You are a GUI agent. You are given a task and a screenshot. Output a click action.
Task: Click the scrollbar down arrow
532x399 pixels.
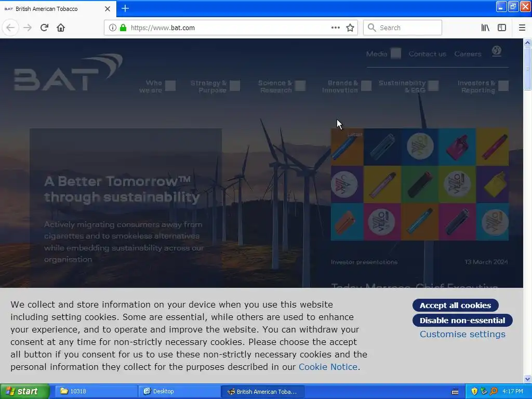pyautogui.click(x=527, y=379)
